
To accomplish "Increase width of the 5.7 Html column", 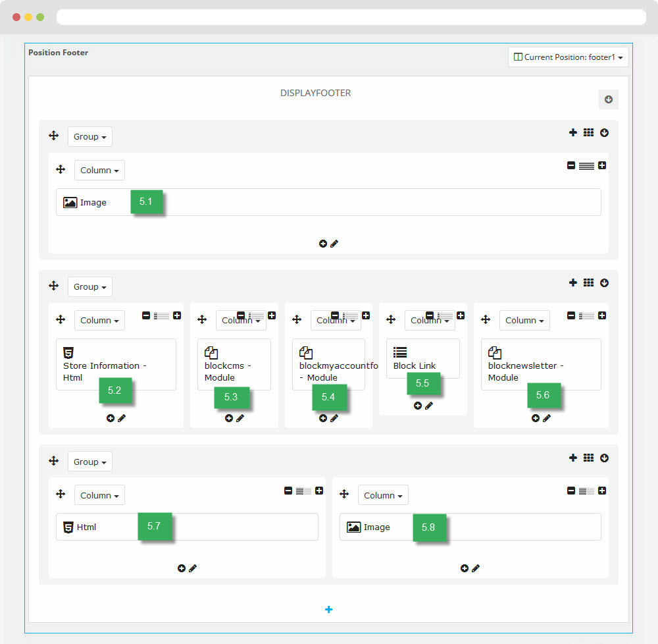I will point(319,491).
